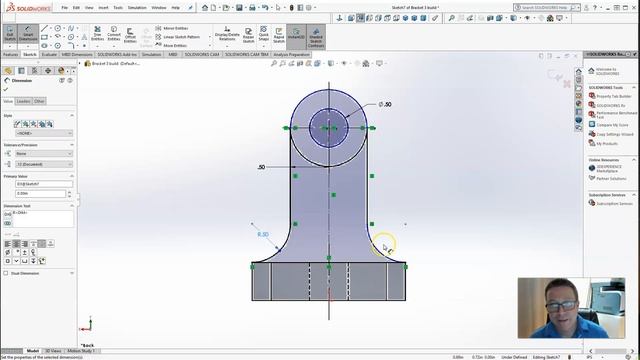
Task: Open the Tools menu
Action: (x=118, y=8)
